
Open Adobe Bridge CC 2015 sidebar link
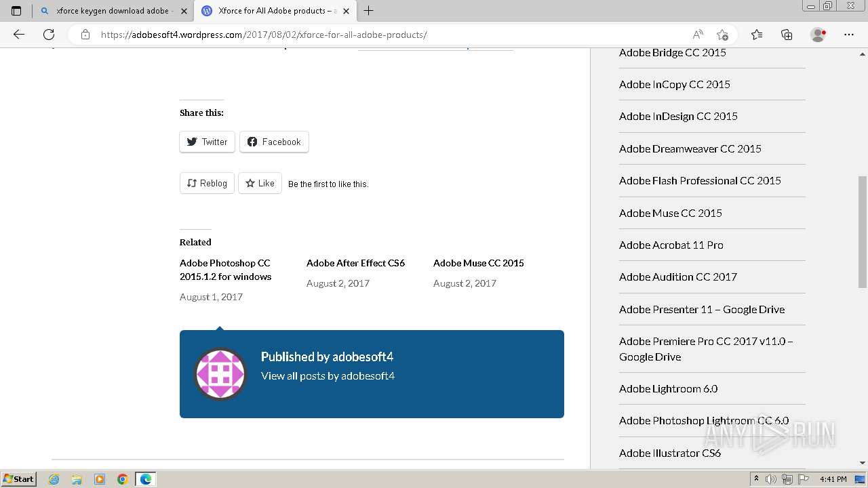tap(673, 52)
